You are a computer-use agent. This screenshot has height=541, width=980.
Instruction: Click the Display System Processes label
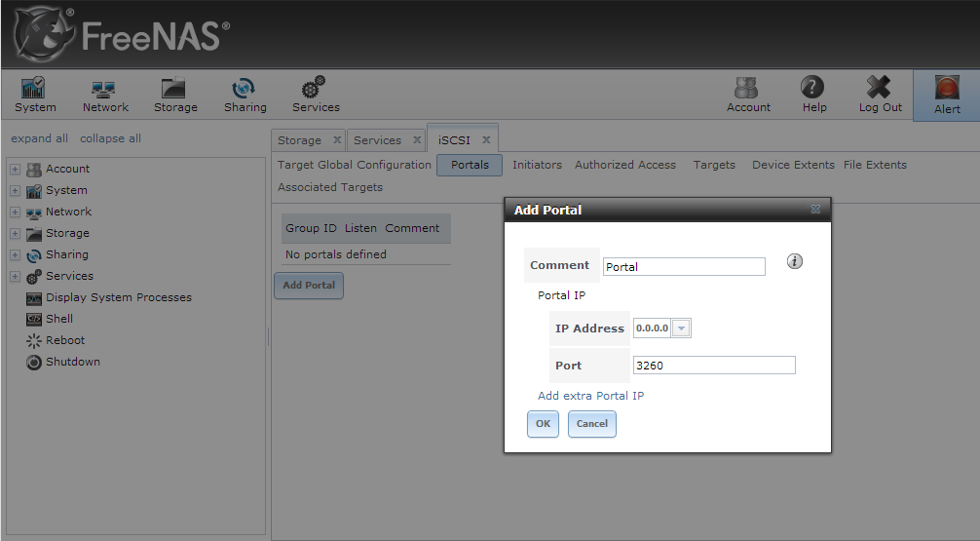pos(119,297)
